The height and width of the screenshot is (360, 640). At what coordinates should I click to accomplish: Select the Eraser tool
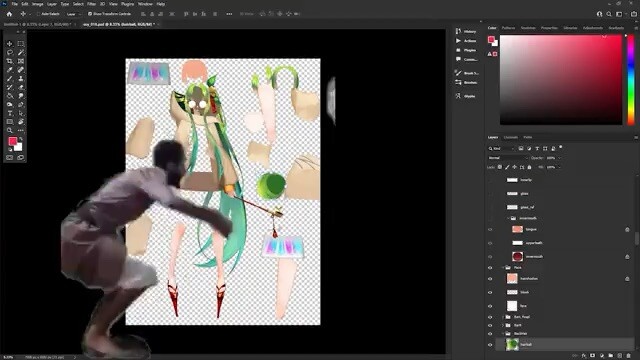(20, 87)
